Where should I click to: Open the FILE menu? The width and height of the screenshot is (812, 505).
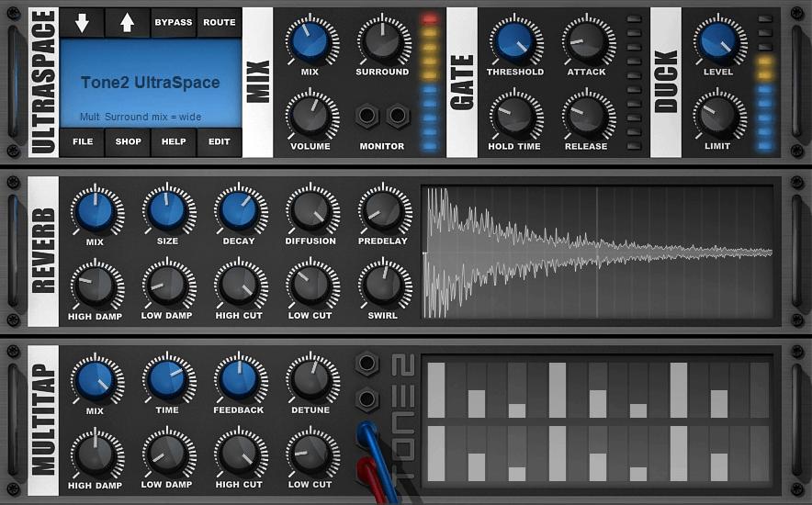(82, 142)
